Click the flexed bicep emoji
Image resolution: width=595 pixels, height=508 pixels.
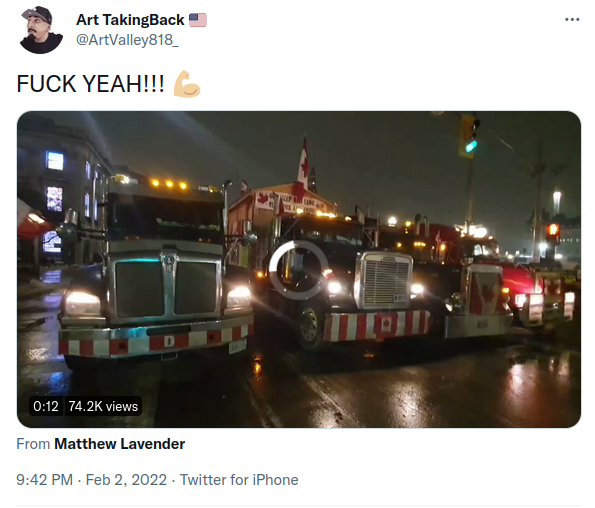click(187, 84)
